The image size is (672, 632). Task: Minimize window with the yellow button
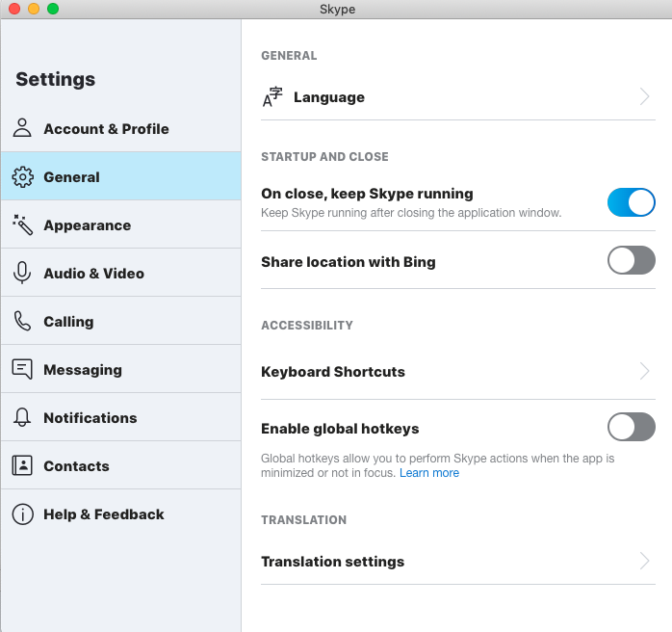click(34, 9)
